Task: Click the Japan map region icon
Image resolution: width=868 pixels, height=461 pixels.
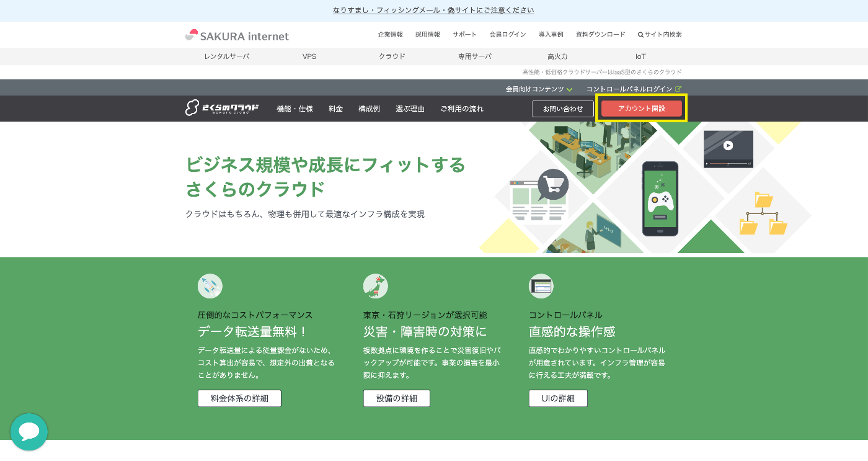Action: [x=376, y=286]
